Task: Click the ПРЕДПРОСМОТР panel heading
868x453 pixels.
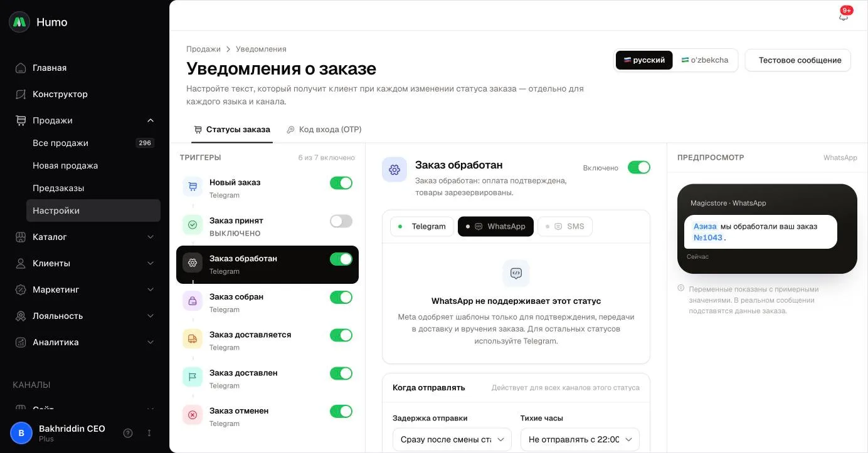Action: (x=711, y=157)
